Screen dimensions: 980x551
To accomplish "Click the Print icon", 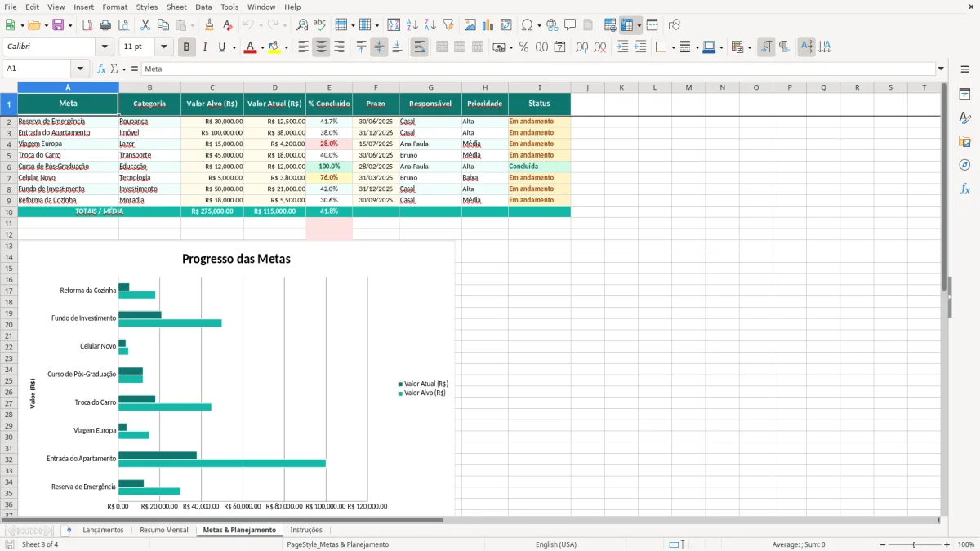I will 105,25.
